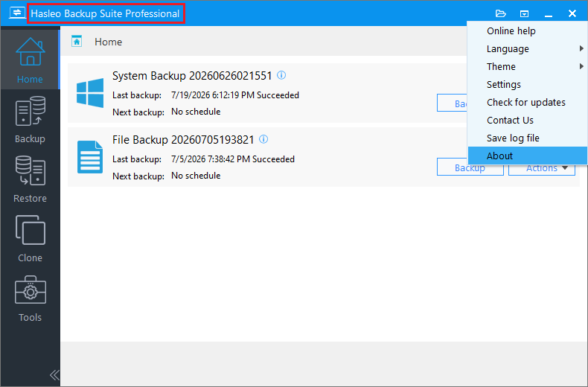Image resolution: width=588 pixels, height=387 pixels.
Task: Click the File Backup 20260705193821 title
Action: point(183,139)
